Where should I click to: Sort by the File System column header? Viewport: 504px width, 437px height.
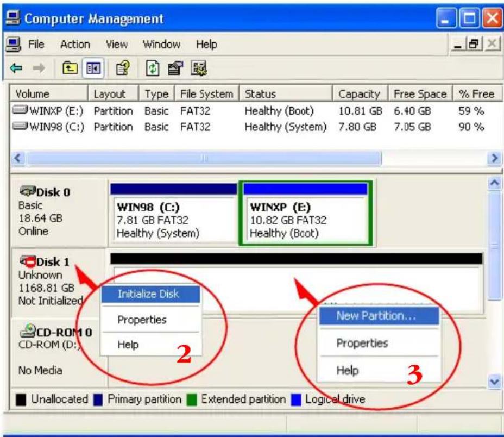(207, 93)
